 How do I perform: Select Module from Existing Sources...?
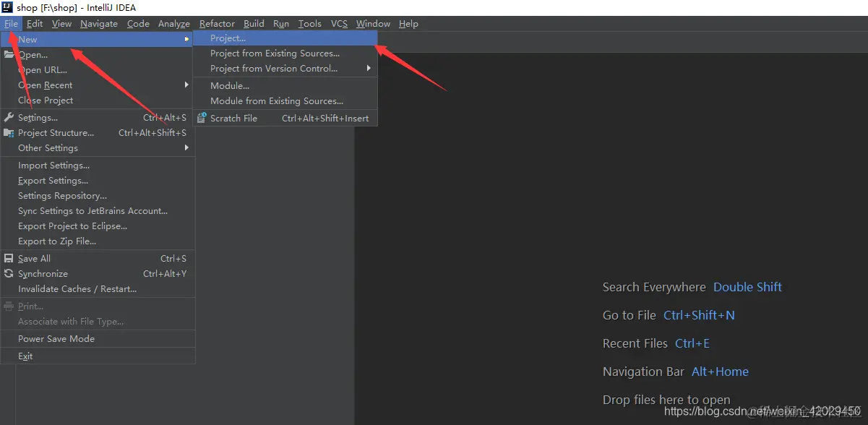tap(285, 101)
